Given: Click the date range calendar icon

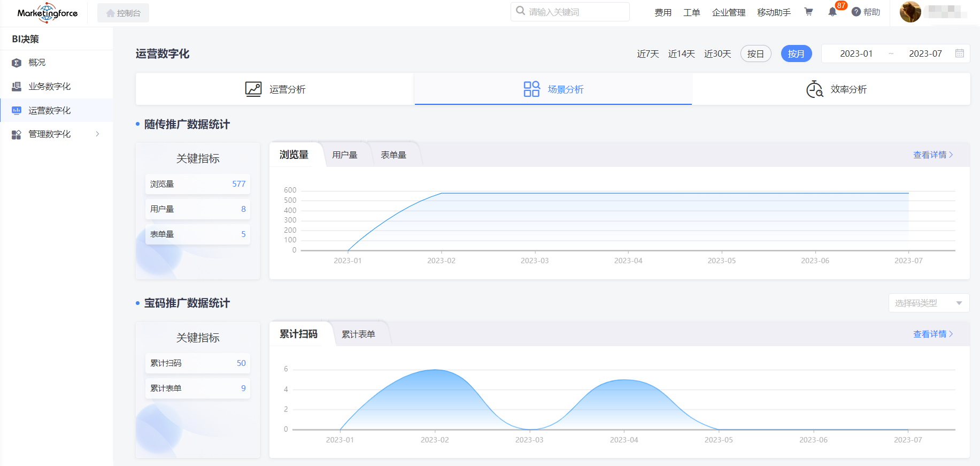Looking at the screenshot, I should pyautogui.click(x=960, y=54).
